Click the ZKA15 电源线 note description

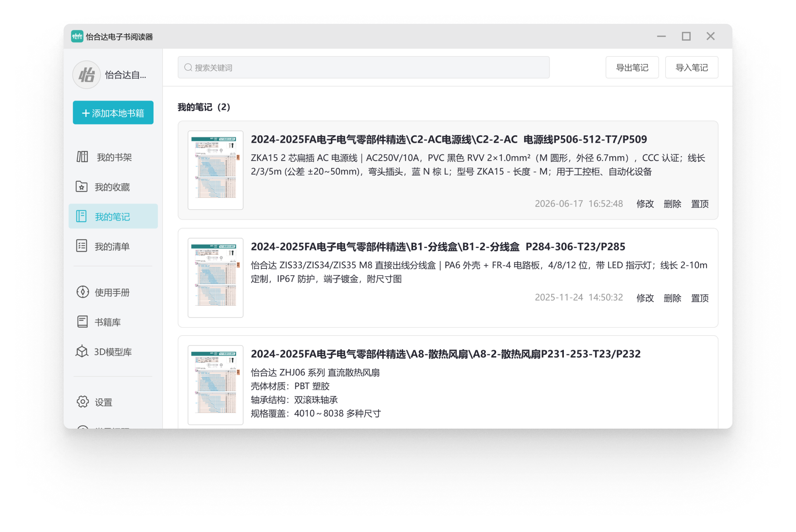point(478,165)
